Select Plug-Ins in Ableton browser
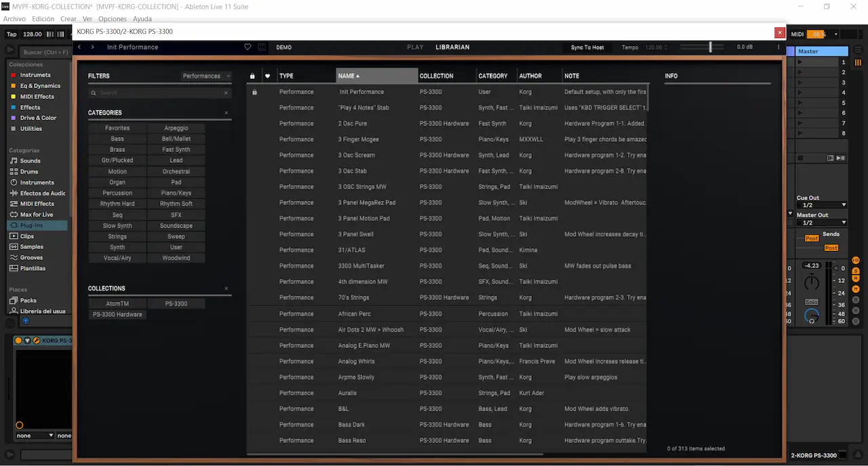The width and height of the screenshot is (868, 466). click(37, 225)
